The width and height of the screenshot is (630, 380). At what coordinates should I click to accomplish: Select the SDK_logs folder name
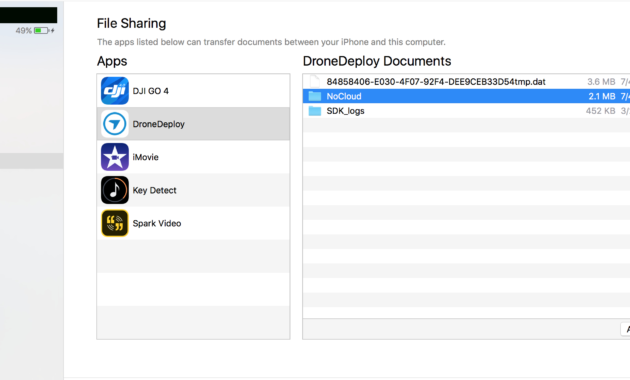click(x=346, y=111)
